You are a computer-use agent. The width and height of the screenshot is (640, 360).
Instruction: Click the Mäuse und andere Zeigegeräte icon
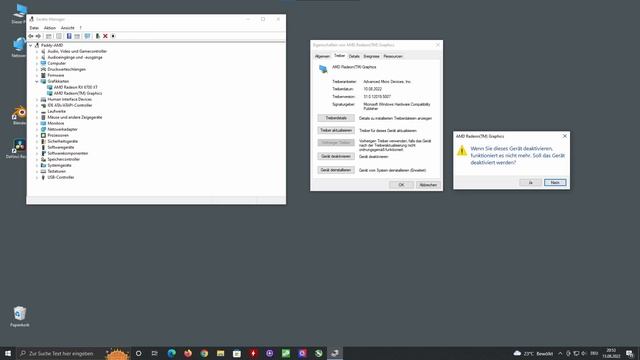43,117
